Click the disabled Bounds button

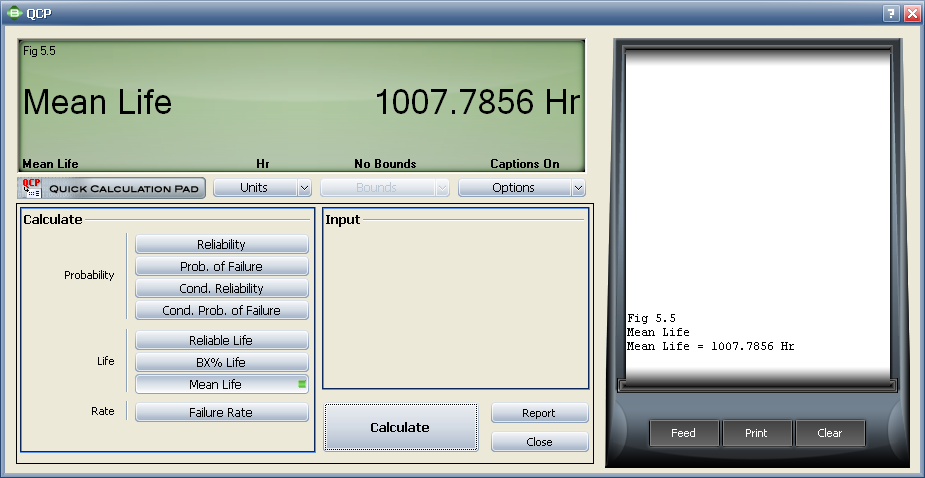377,188
